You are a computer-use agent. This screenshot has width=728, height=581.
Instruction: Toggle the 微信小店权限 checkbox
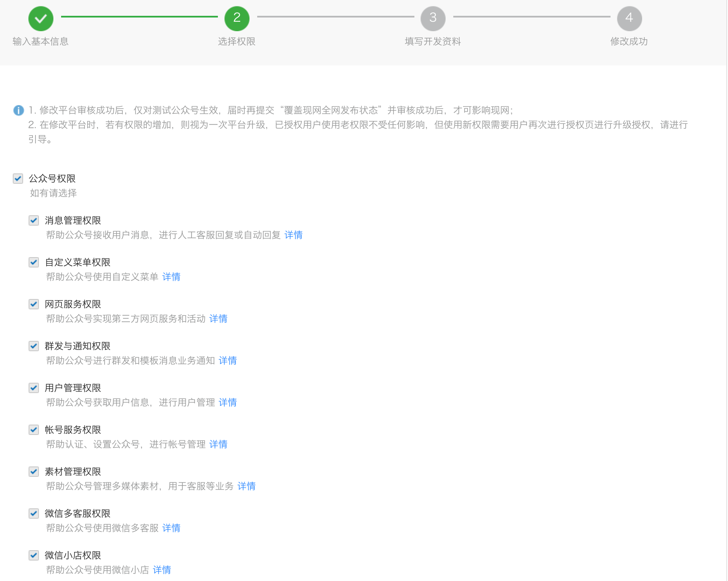click(x=34, y=555)
